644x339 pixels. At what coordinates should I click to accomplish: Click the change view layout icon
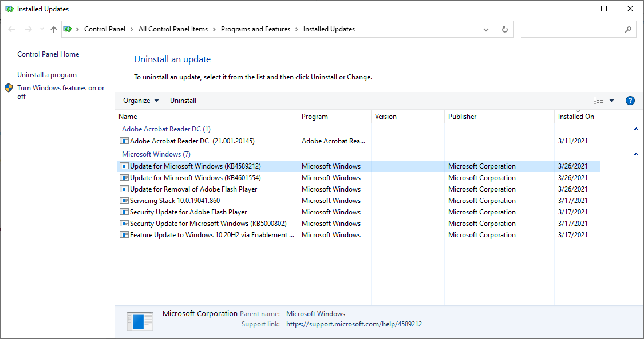(598, 101)
